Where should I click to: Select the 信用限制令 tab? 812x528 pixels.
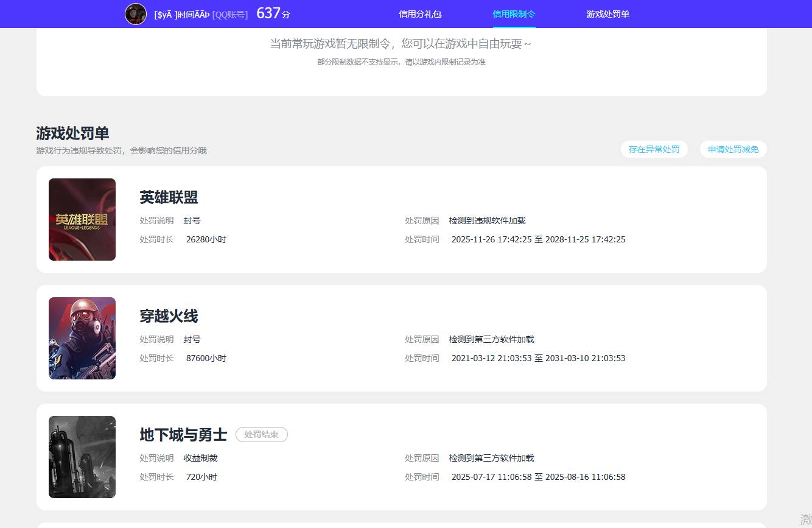coord(514,14)
